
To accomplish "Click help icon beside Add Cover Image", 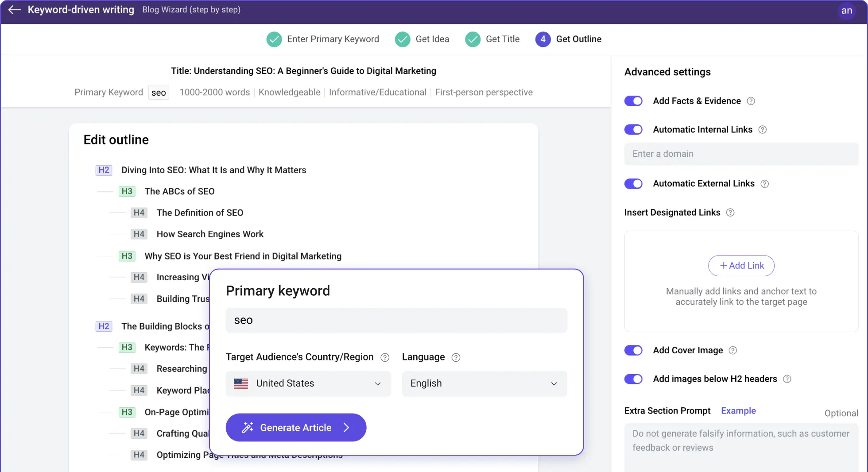I will pyautogui.click(x=733, y=350).
